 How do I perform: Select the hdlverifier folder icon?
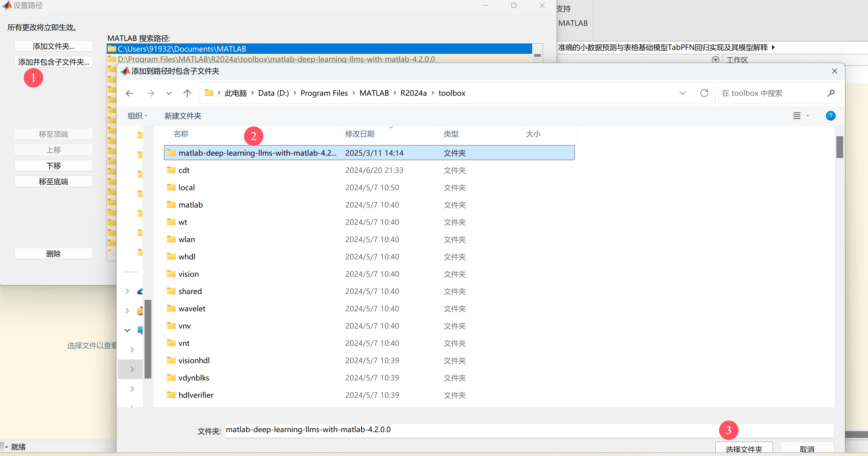(171, 395)
